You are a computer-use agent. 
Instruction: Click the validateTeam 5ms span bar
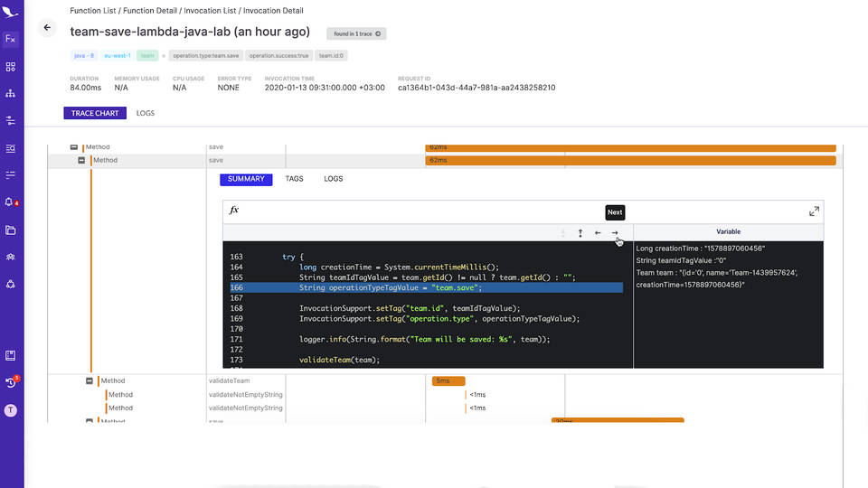pyautogui.click(x=448, y=380)
